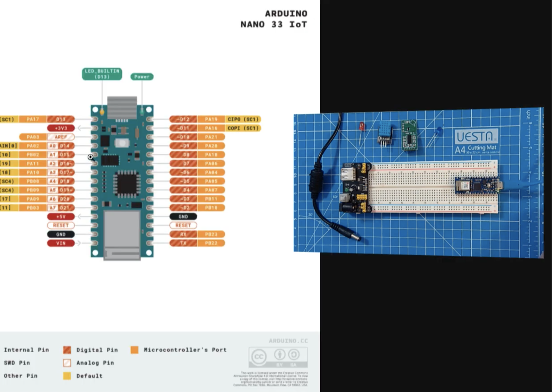
Task: Click the Power indicator label
Action: tap(142, 77)
